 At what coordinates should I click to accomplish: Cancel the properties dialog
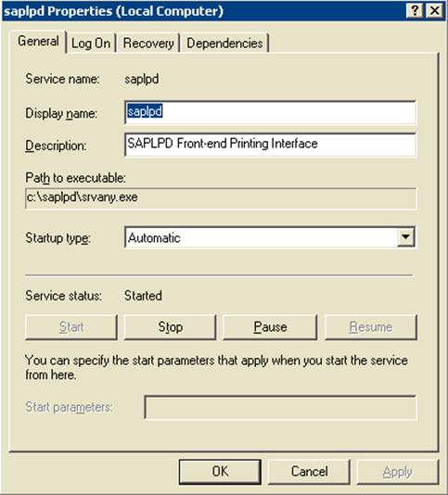tap(309, 472)
